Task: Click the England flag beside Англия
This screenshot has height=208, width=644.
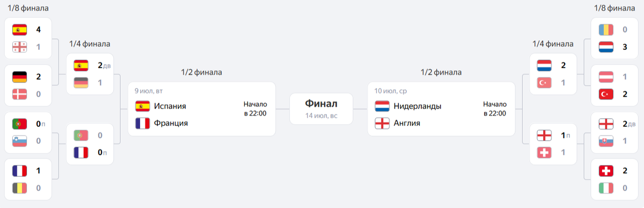Action: pos(382,123)
